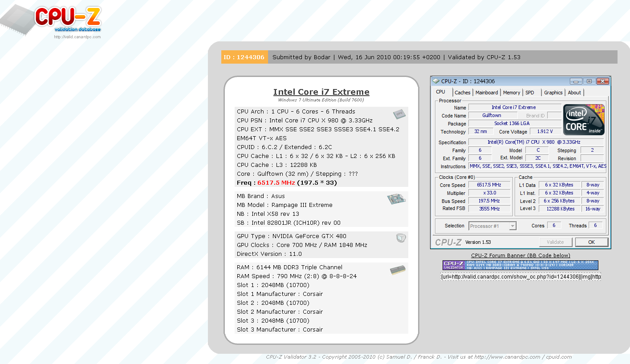Click the CPU chip icon in CPU section

[x=399, y=114]
